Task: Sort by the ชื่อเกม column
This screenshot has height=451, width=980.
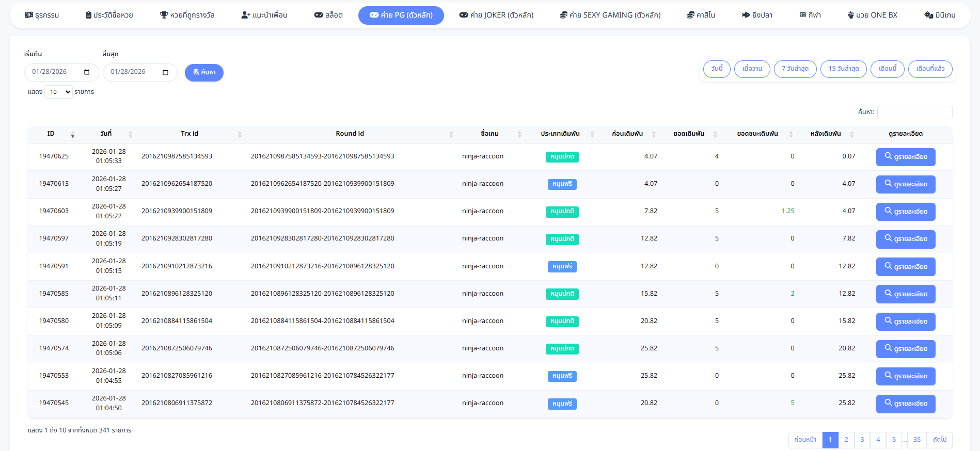Action: pyautogui.click(x=519, y=134)
